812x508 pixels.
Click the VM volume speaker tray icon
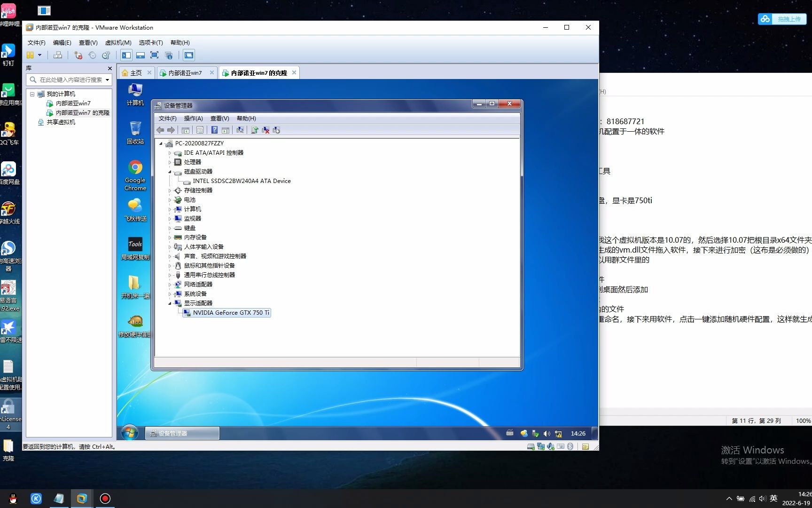coord(547,434)
